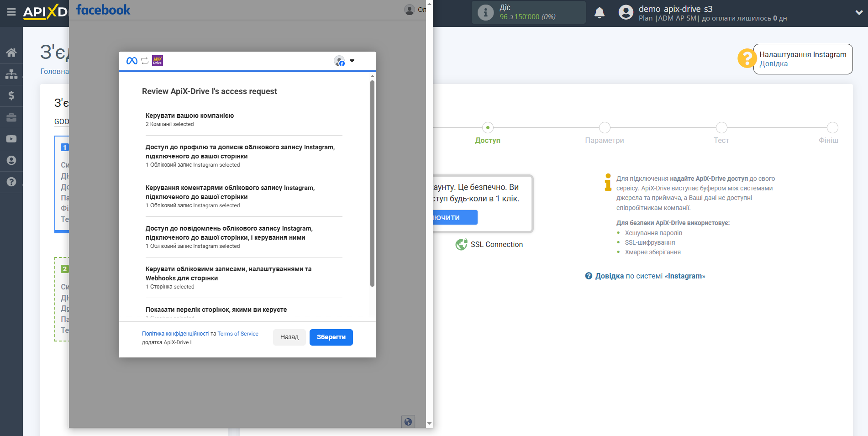The width and height of the screenshot is (868, 436).
Task: Click the step 1 number badge
Action: (65, 147)
